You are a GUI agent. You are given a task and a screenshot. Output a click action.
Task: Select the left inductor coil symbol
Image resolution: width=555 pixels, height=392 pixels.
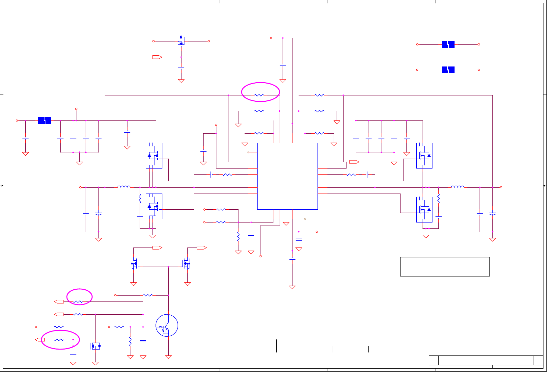(x=124, y=187)
